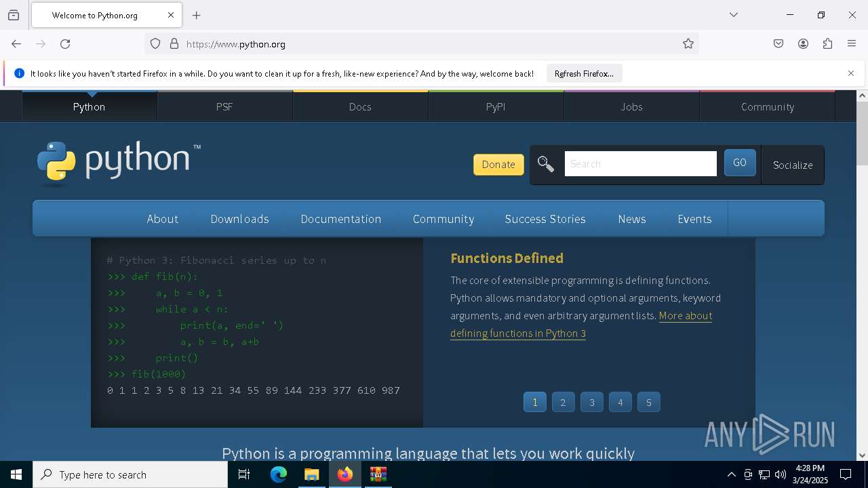Click Firefox taskbar icon
This screenshot has width=868, height=488.
(x=345, y=474)
